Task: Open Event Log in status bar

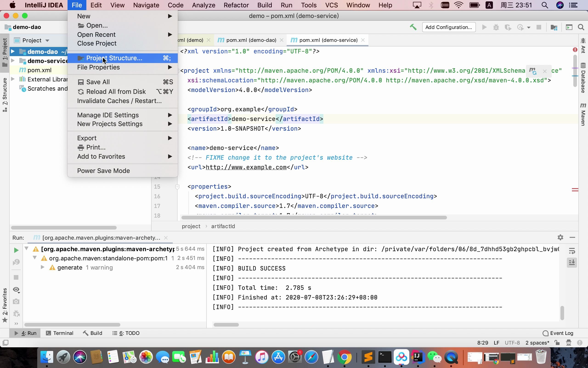Action: (558, 333)
